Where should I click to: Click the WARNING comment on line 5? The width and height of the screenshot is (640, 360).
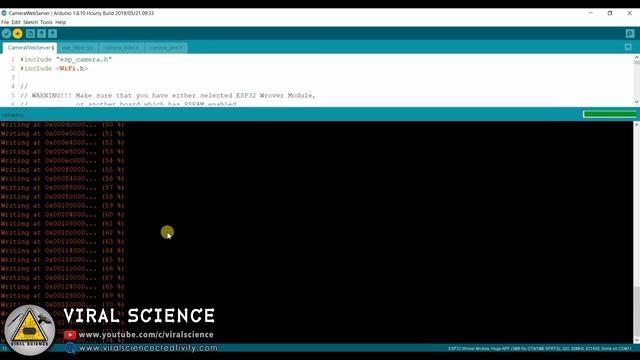pyautogui.click(x=168, y=96)
